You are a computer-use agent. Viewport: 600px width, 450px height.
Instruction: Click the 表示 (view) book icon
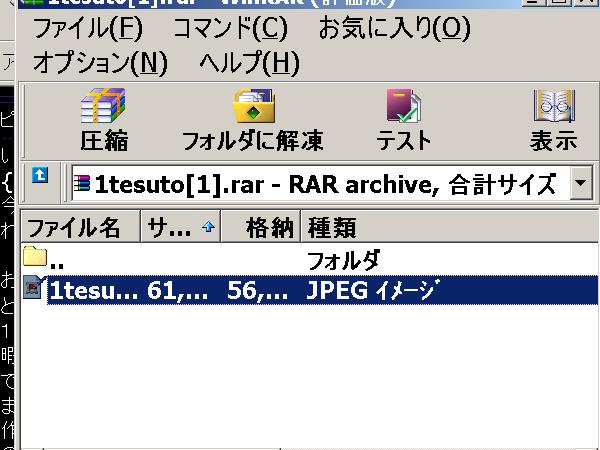(x=554, y=106)
